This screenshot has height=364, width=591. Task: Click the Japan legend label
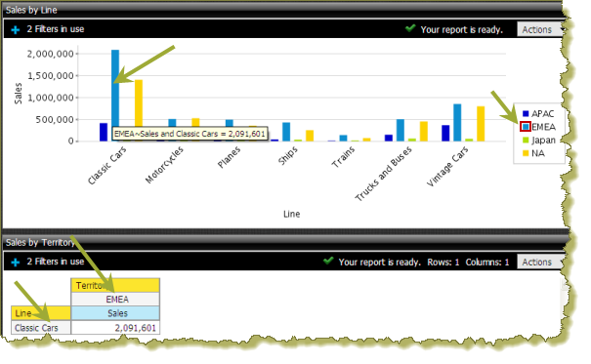point(543,141)
